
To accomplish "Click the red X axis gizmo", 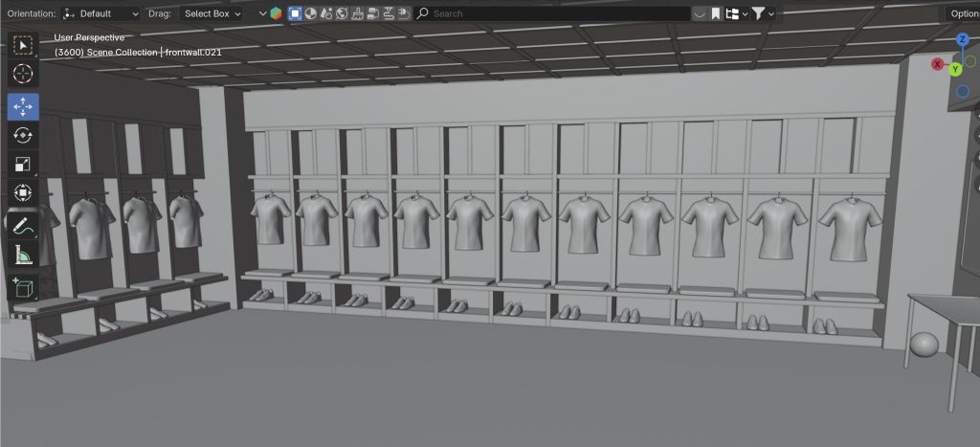I will [x=938, y=64].
